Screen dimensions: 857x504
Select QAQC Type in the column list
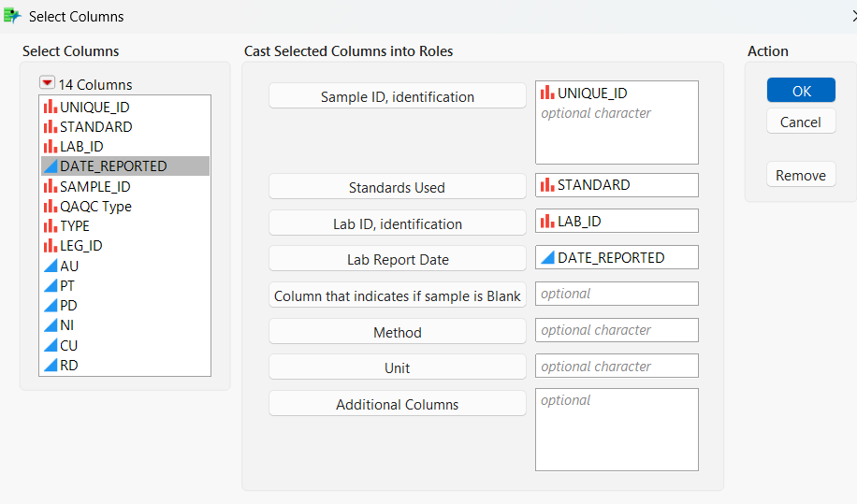tap(125, 206)
